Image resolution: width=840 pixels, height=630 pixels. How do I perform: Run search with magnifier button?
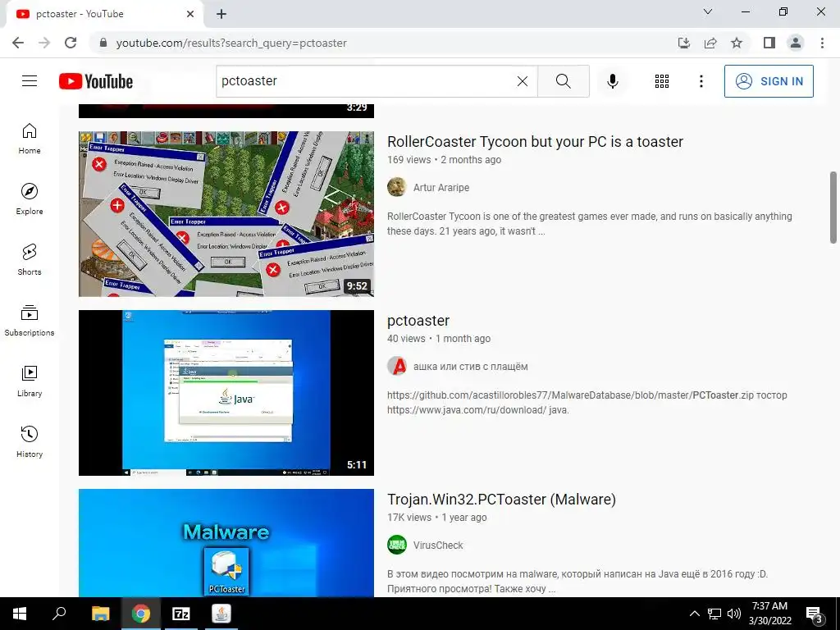(x=563, y=81)
